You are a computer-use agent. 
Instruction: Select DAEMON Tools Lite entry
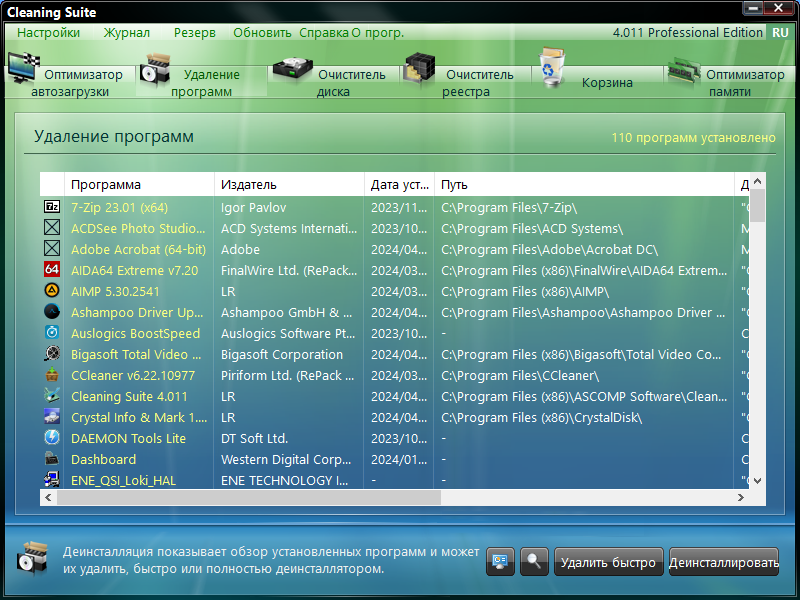pos(128,438)
